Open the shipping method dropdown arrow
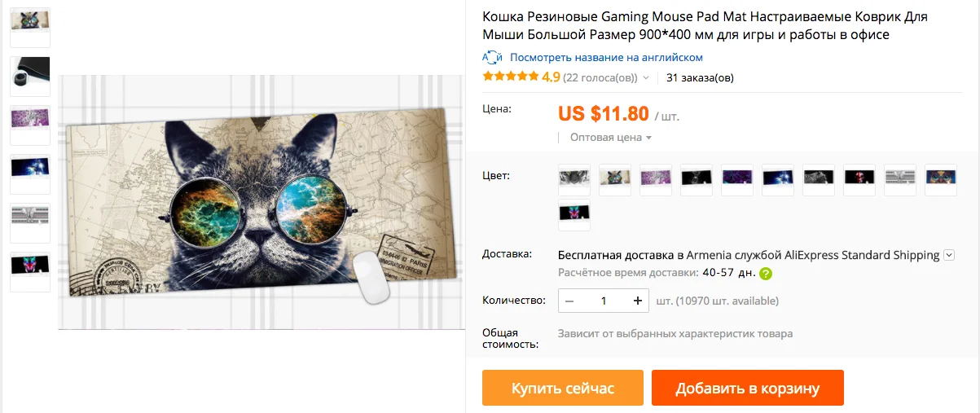The image size is (980, 413). (949, 255)
